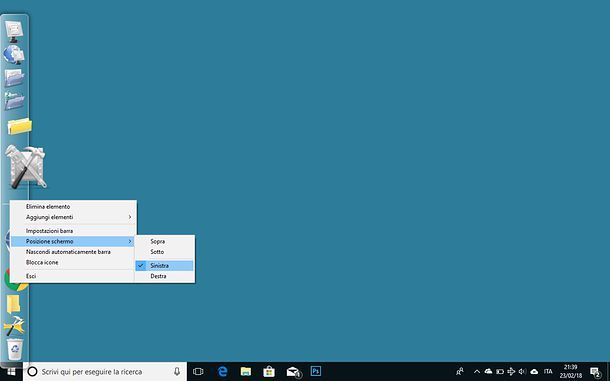610x381 pixels.
Task: Click the airplane mode tray icon
Action: (x=511, y=372)
